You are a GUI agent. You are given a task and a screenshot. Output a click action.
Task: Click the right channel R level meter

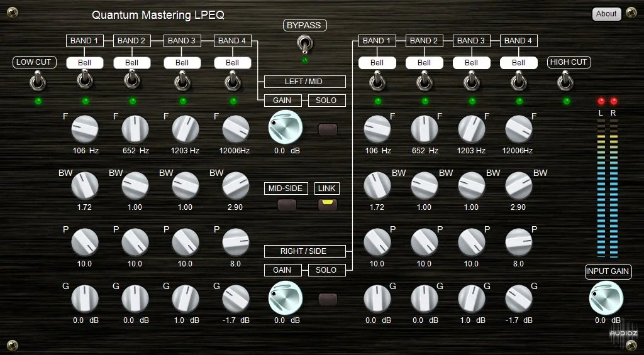pos(614,188)
